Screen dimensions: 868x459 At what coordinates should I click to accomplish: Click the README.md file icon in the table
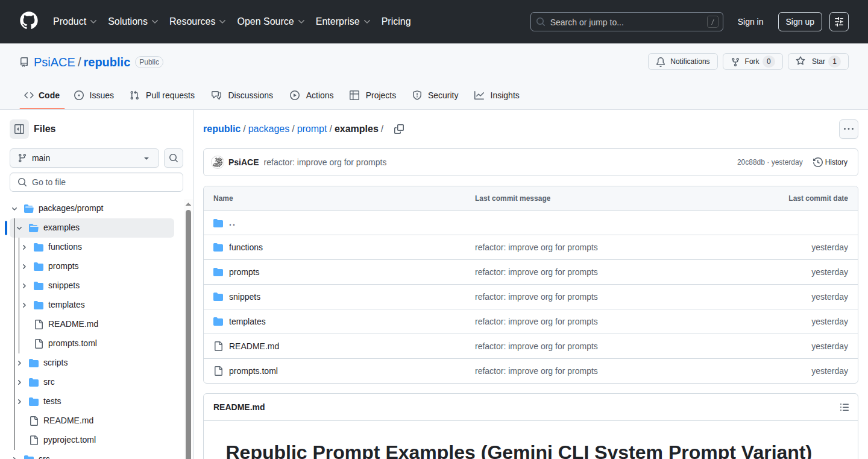[218, 346]
